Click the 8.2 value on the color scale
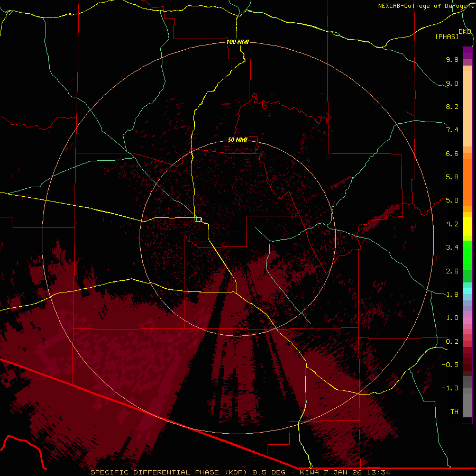This screenshot has height=476, width=476. [x=452, y=106]
